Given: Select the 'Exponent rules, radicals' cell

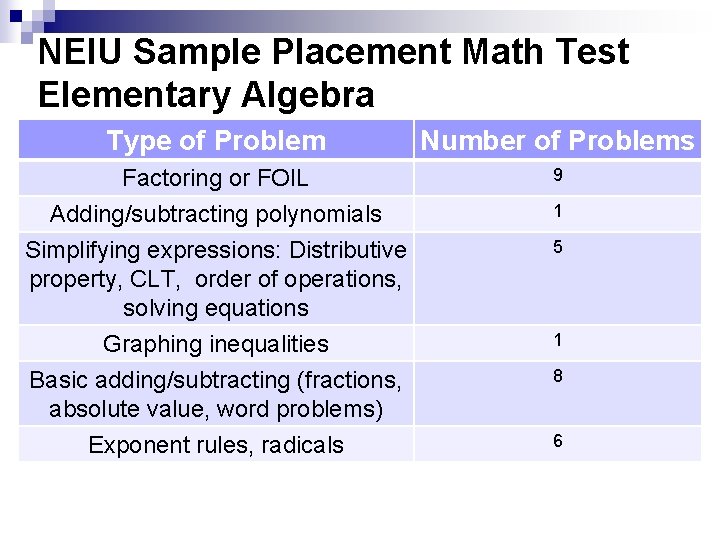Looking at the screenshot, I should tap(216, 445).
